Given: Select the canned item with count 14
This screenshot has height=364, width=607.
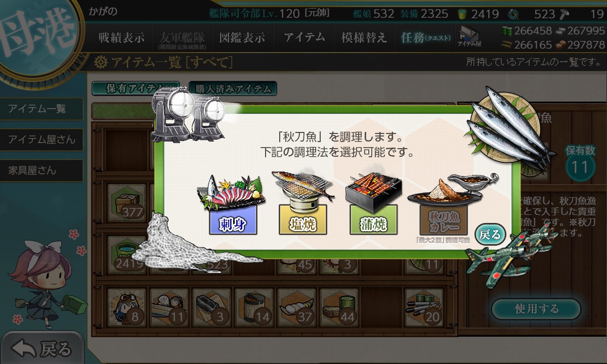Looking at the screenshot, I should [254, 307].
